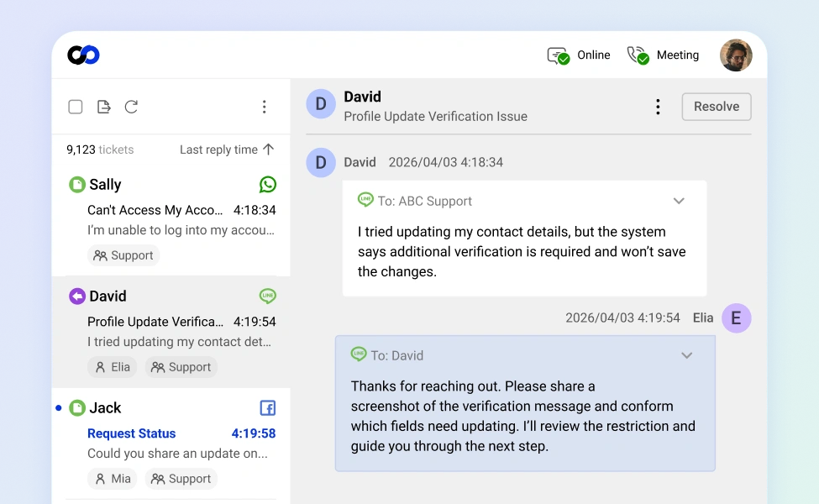This screenshot has width=819, height=504.
Task: Click Jack's ticket time 4:19:58
Action: pyautogui.click(x=254, y=433)
